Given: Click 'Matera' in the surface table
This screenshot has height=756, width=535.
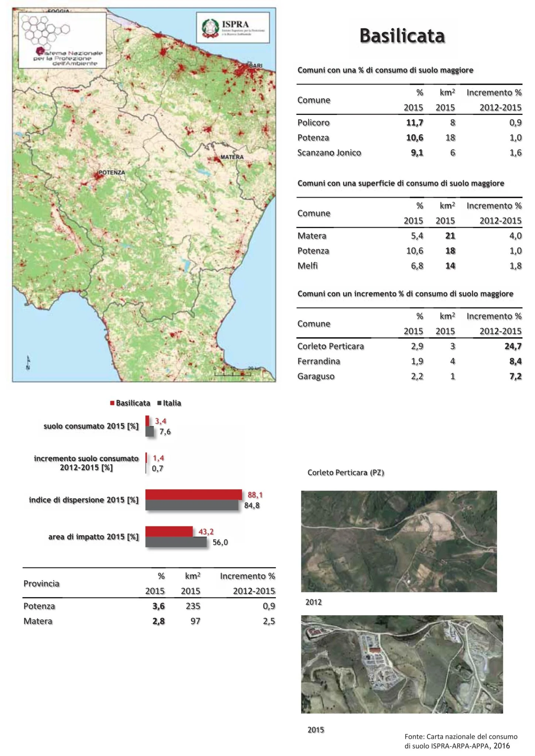Looking at the screenshot, I should [x=312, y=236].
